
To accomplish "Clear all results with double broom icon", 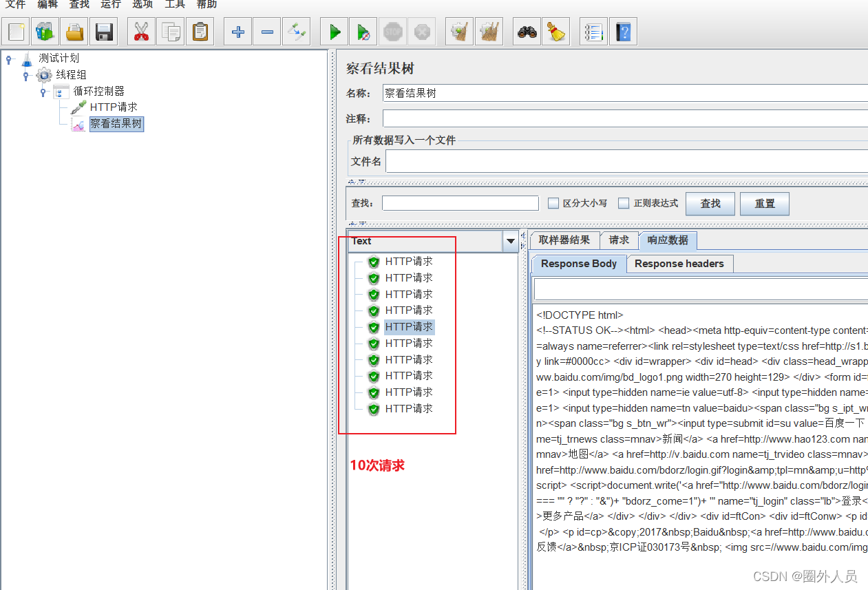I will (x=489, y=32).
